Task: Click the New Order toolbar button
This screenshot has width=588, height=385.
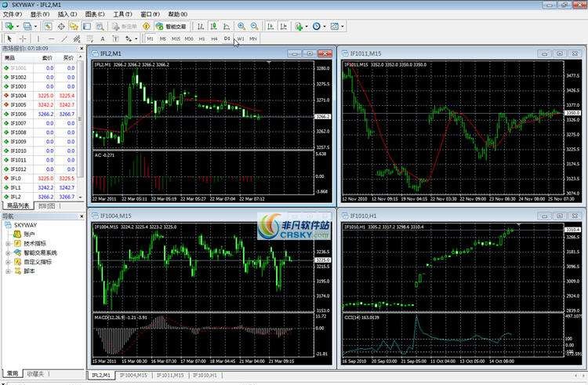Action: coord(125,26)
